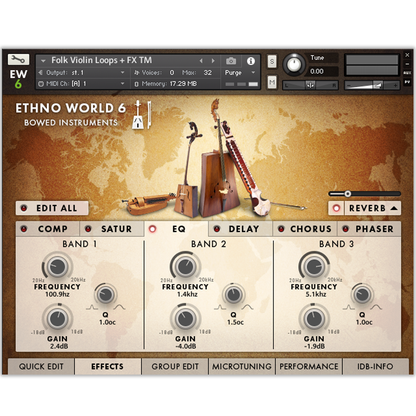Click Band 2 Q knob
416x416 pixels.
coord(233,295)
